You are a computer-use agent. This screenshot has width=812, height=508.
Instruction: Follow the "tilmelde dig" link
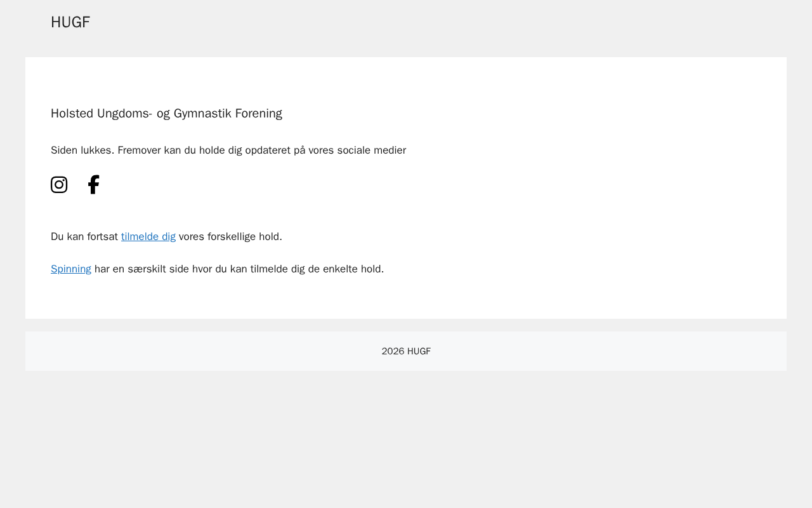pyautogui.click(x=148, y=237)
